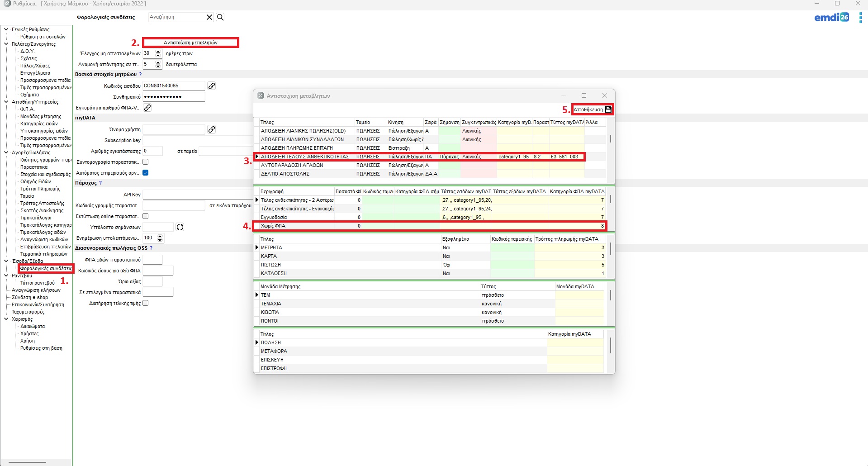The width and height of the screenshot is (868, 466).
Task: Refresh Υπόλοιπο σημάνσεων with the reload icon
Action: tap(180, 227)
